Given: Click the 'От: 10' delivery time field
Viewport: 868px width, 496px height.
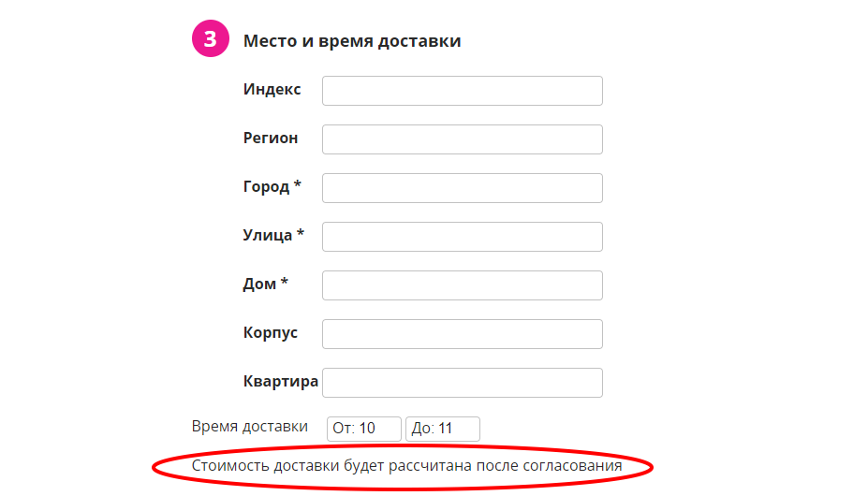Looking at the screenshot, I should (x=363, y=429).
